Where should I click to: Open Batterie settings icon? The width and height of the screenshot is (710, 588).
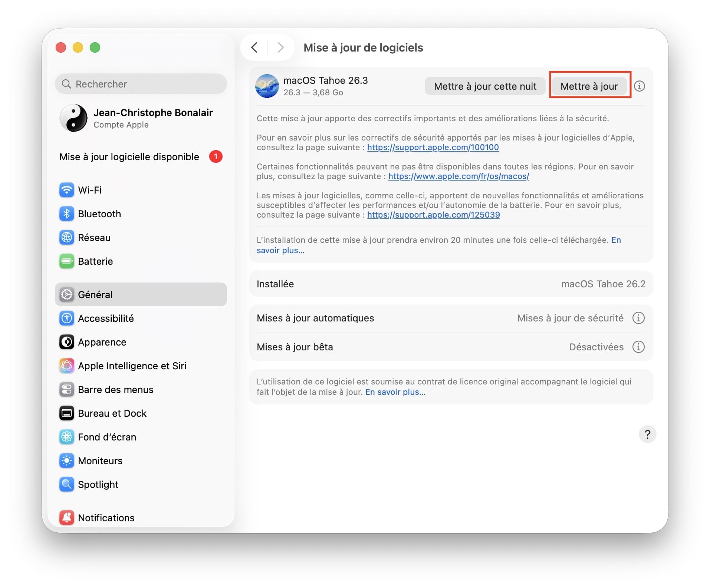(66, 261)
